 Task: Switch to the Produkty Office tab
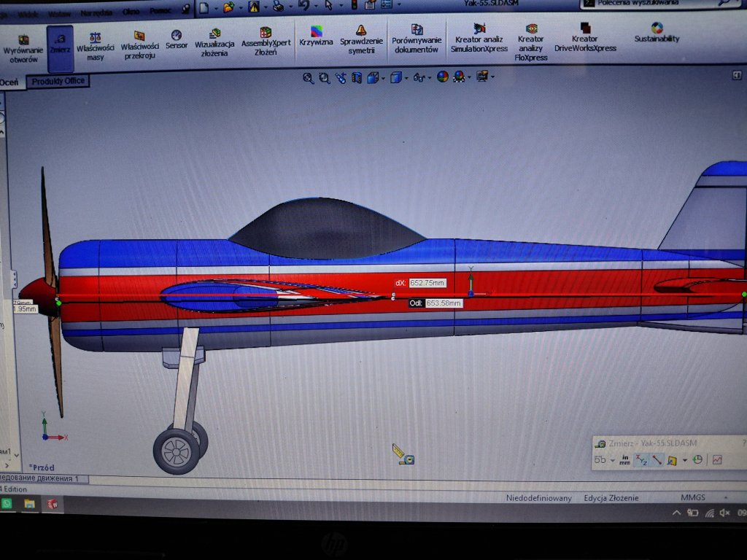point(58,82)
